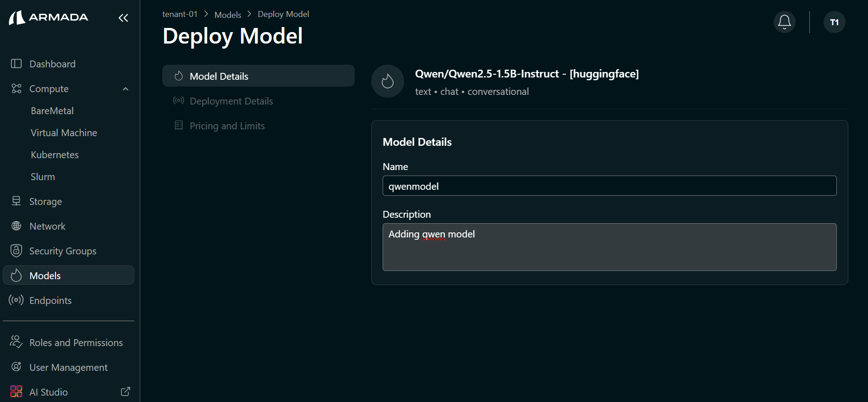Click the Description field label

tap(407, 215)
